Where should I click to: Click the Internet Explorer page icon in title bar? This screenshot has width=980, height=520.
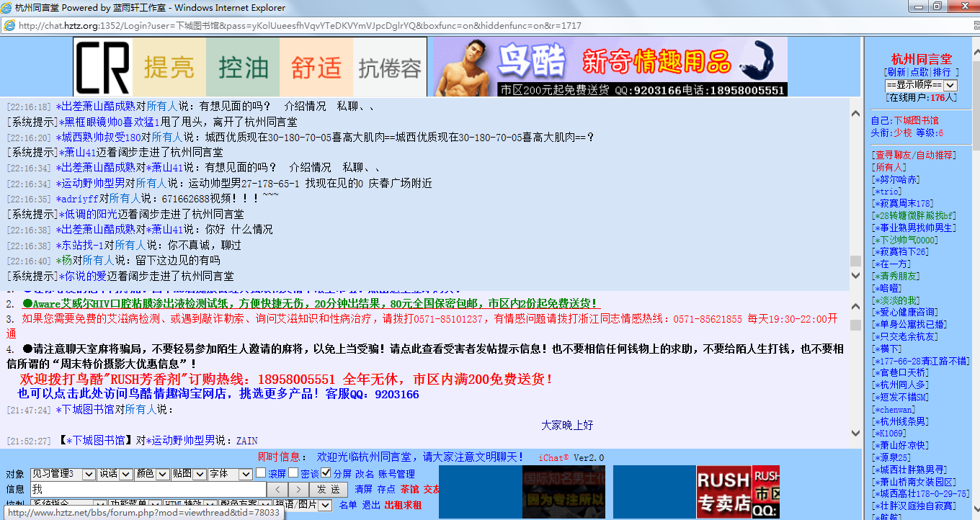[x=7, y=7]
